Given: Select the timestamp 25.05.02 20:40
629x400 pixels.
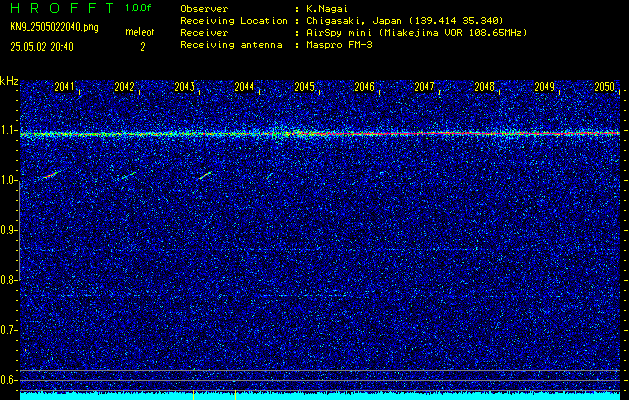Looking at the screenshot, I should click(x=42, y=47).
